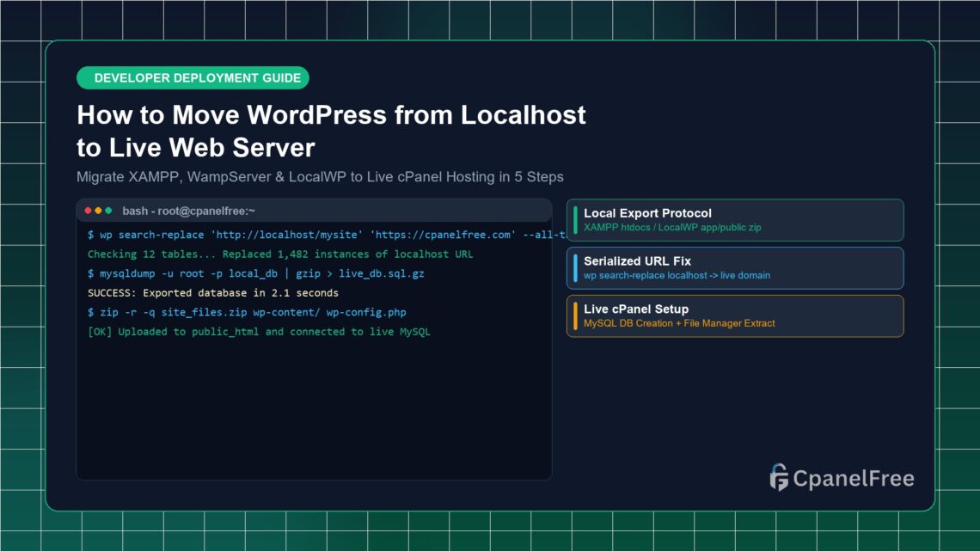The height and width of the screenshot is (551, 980).
Task: Click the Developer Deployment Guide badge
Action: click(193, 78)
